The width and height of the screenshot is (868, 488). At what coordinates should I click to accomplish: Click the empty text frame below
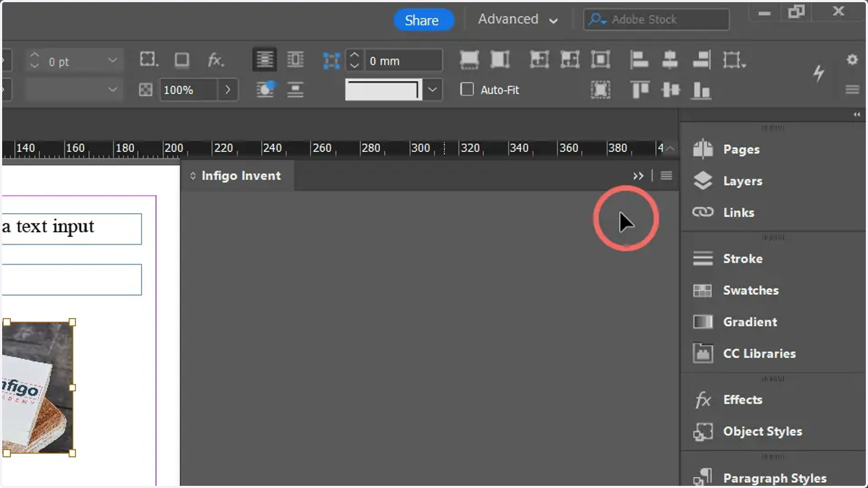pyautogui.click(x=71, y=280)
